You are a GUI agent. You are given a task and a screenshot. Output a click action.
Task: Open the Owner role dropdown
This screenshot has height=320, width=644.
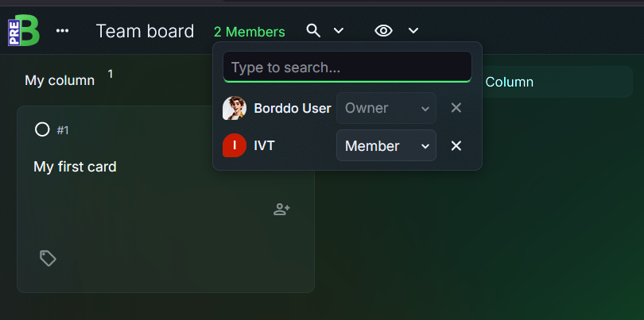(x=386, y=108)
